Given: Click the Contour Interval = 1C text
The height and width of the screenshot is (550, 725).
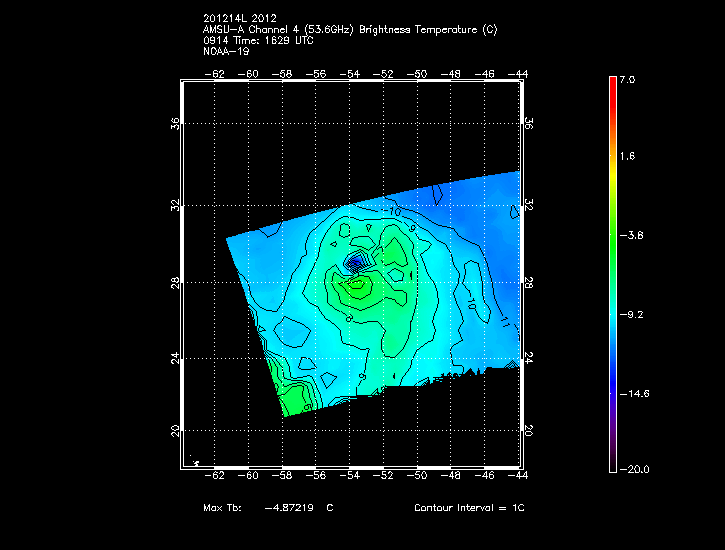Looking at the screenshot, I should 469,508.
